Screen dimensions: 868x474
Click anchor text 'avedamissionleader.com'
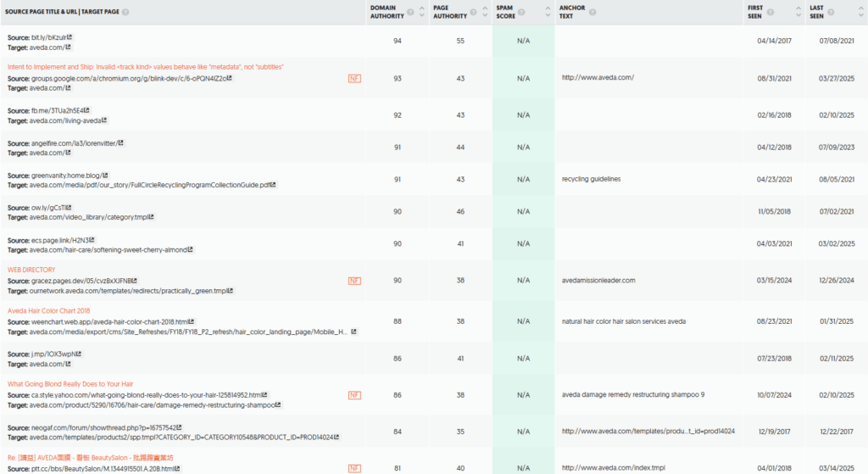598,280
